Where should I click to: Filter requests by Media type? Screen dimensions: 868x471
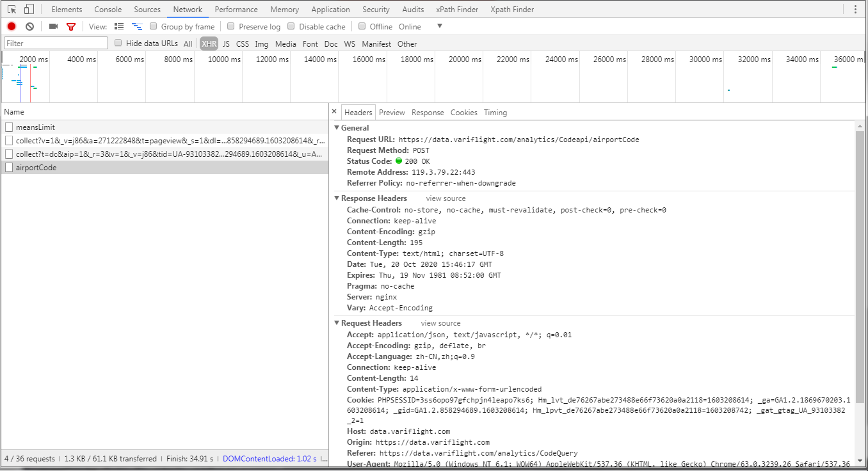pyautogui.click(x=285, y=44)
